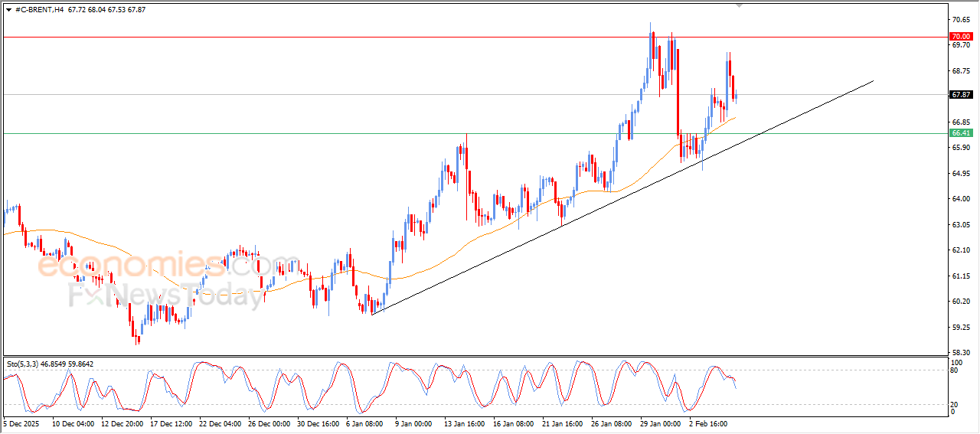Click the green 66.41 price tag
This screenshot has height=434, width=980.
pos(959,133)
